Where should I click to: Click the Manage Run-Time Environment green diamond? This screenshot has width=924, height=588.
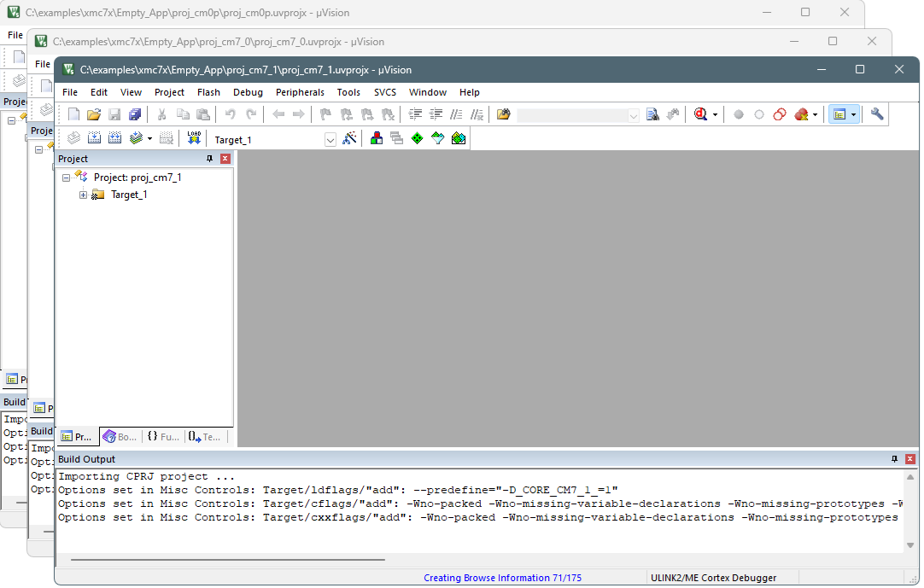(418, 138)
